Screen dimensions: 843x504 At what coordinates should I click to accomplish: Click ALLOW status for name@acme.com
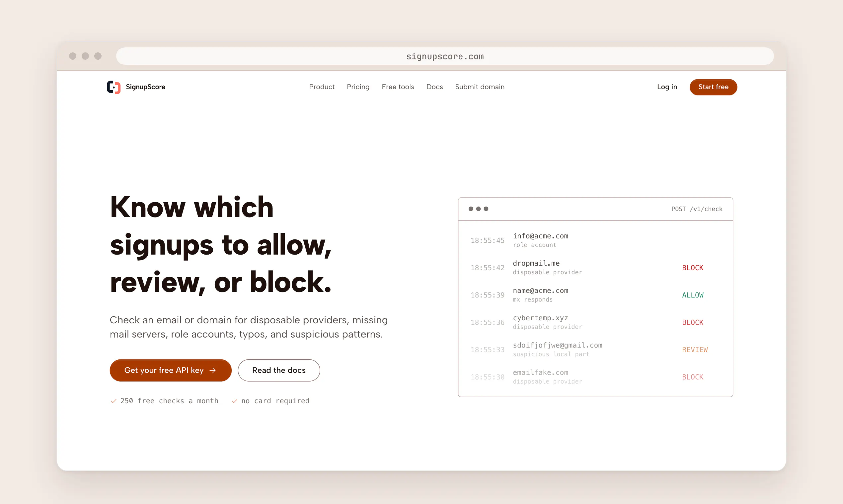692,295
